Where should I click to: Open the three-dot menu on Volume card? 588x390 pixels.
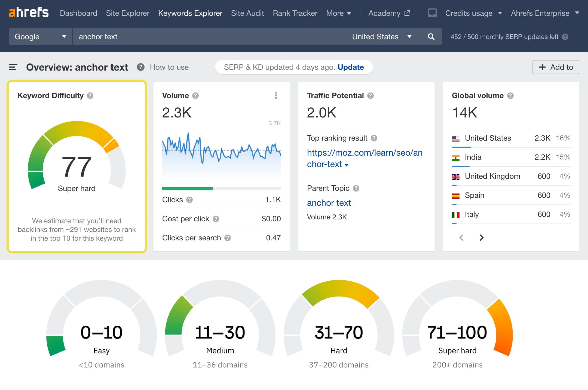276,95
